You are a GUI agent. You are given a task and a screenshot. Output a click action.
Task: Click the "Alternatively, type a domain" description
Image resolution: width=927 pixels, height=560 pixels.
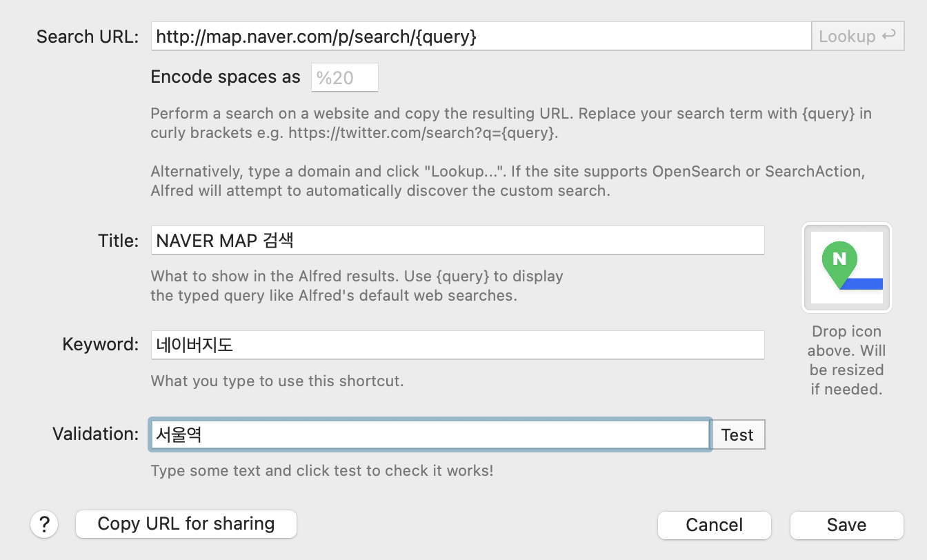pyautogui.click(x=508, y=181)
